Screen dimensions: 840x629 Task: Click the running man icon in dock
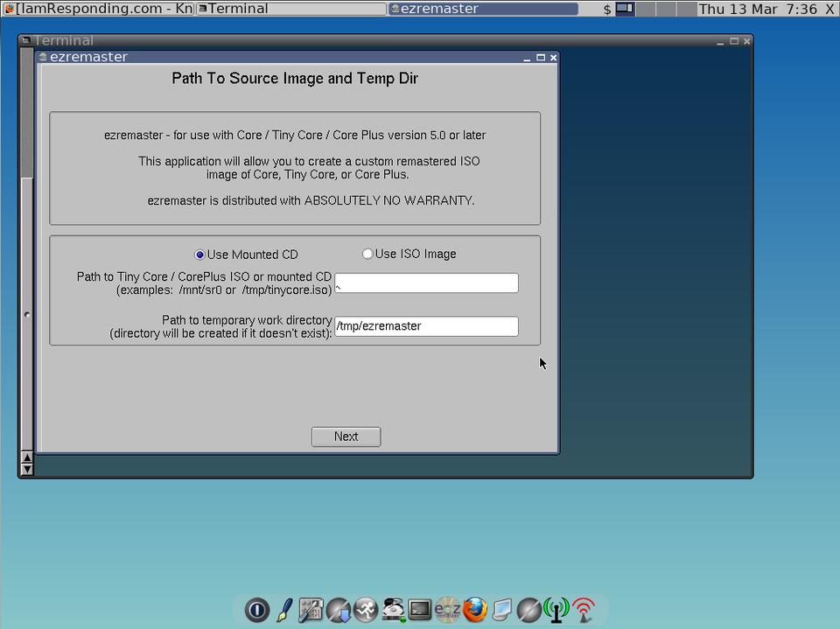pos(366,610)
